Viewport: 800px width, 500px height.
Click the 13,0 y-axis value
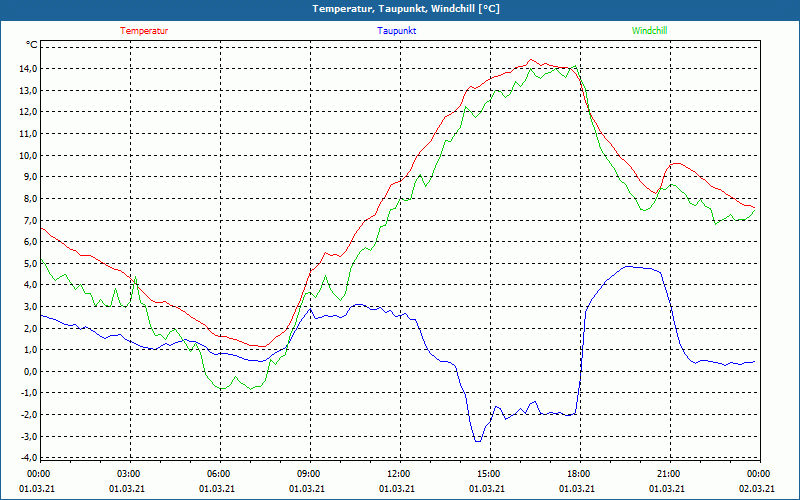tap(28, 90)
